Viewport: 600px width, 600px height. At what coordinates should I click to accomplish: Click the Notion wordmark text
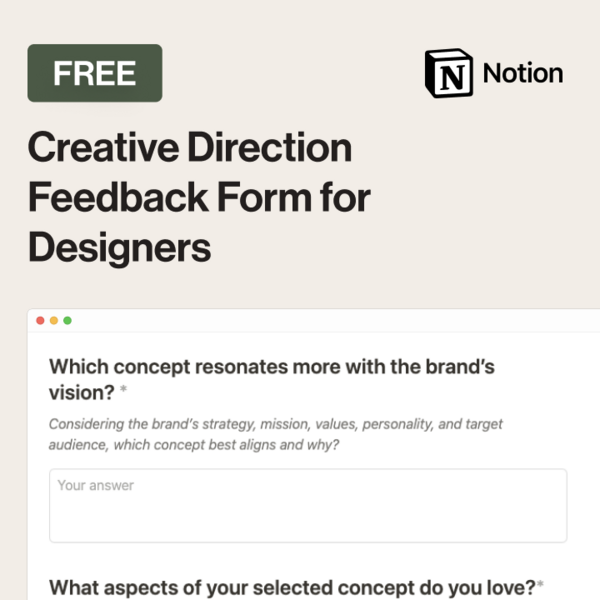523,73
